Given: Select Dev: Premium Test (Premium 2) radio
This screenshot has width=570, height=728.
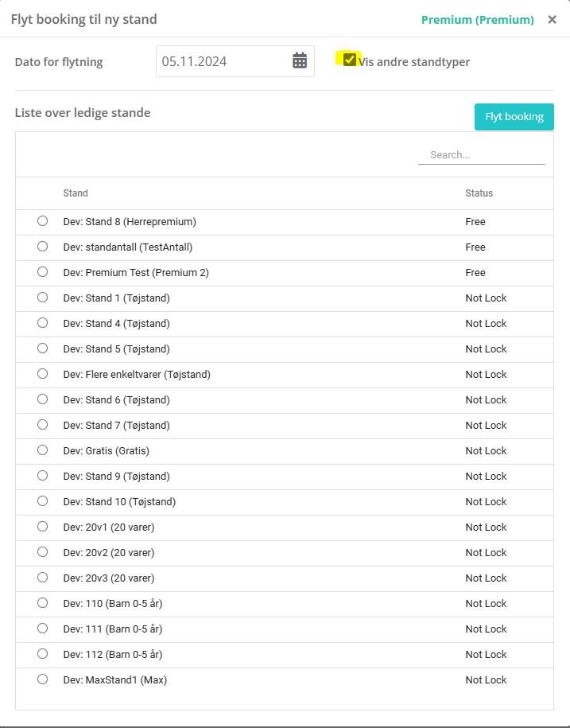Looking at the screenshot, I should click(x=43, y=272).
